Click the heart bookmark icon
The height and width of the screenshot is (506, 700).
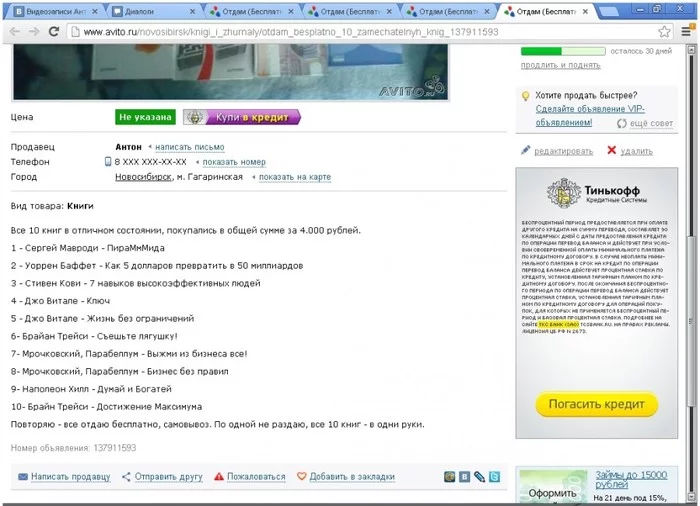point(302,477)
